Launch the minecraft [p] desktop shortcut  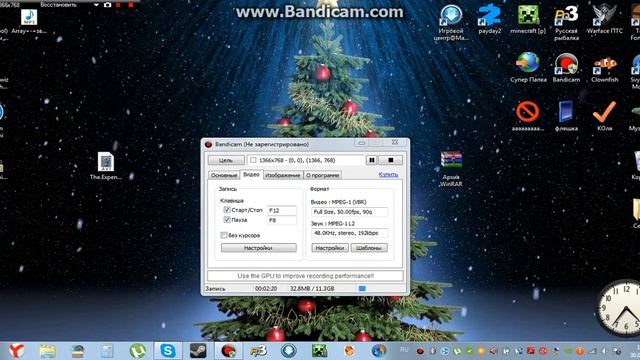[x=528, y=19]
